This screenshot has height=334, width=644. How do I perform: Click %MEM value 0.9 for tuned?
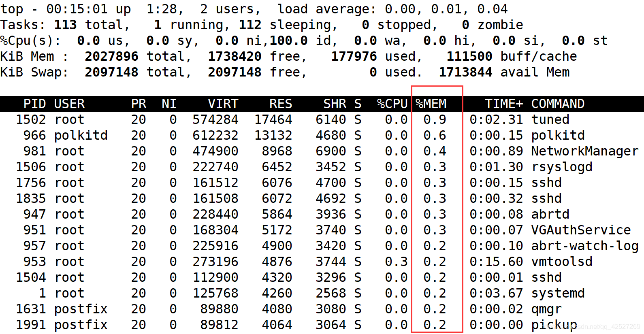435,120
